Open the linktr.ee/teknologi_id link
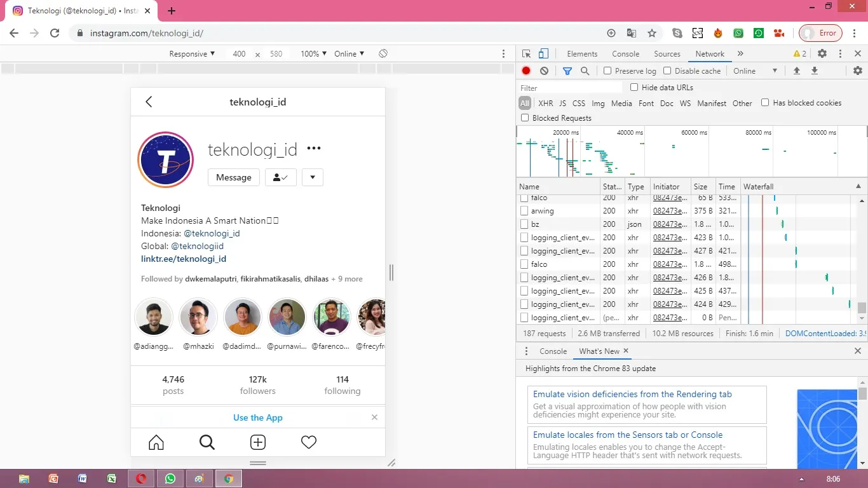This screenshot has width=868, height=488. coord(184,259)
